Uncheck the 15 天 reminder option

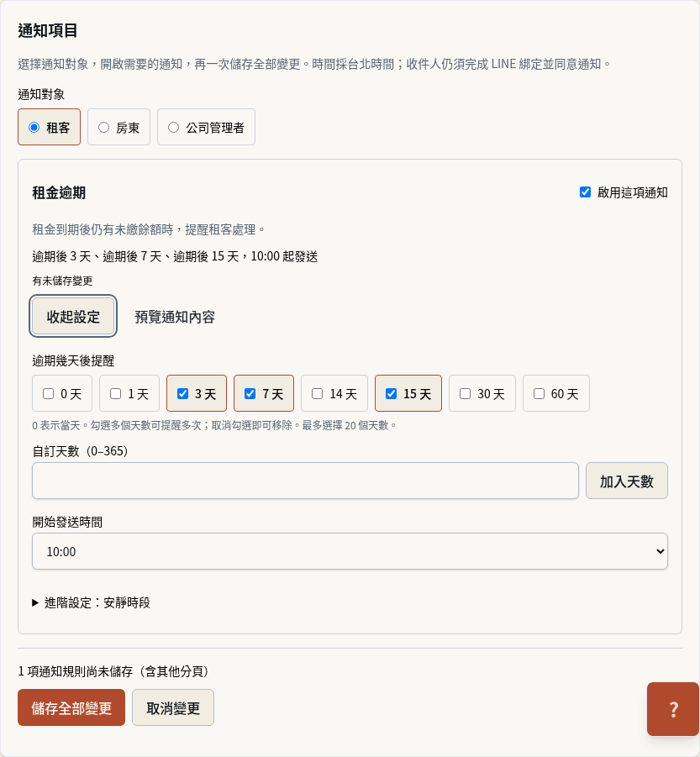pos(408,393)
